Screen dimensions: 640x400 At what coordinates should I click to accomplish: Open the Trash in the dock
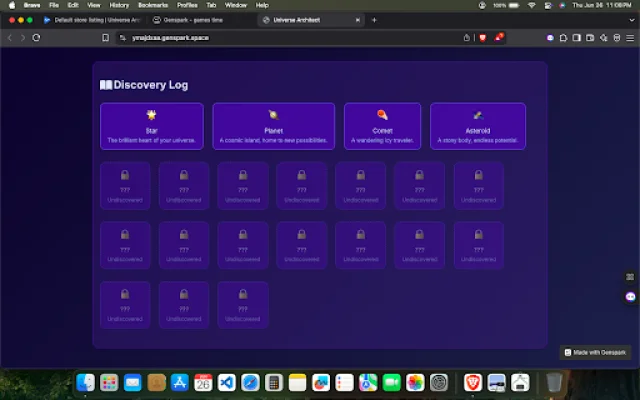(553, 382)
